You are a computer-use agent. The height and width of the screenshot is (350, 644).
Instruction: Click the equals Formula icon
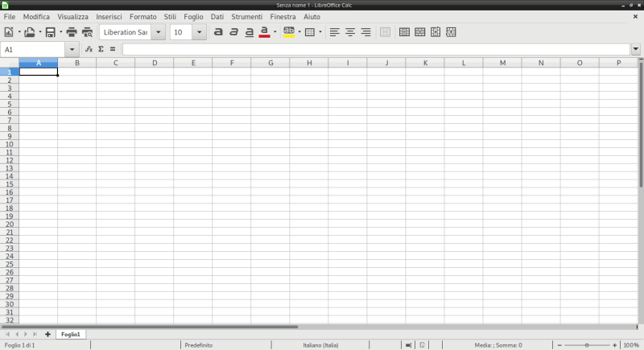pyautogui.click(x=113, y=49)
